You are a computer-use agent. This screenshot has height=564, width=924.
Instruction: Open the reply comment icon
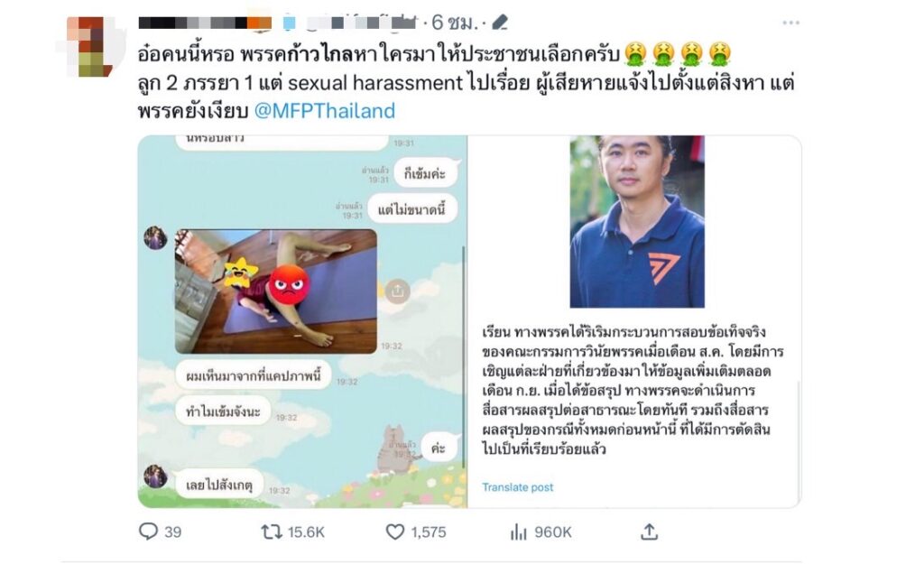tap(148, 532)
